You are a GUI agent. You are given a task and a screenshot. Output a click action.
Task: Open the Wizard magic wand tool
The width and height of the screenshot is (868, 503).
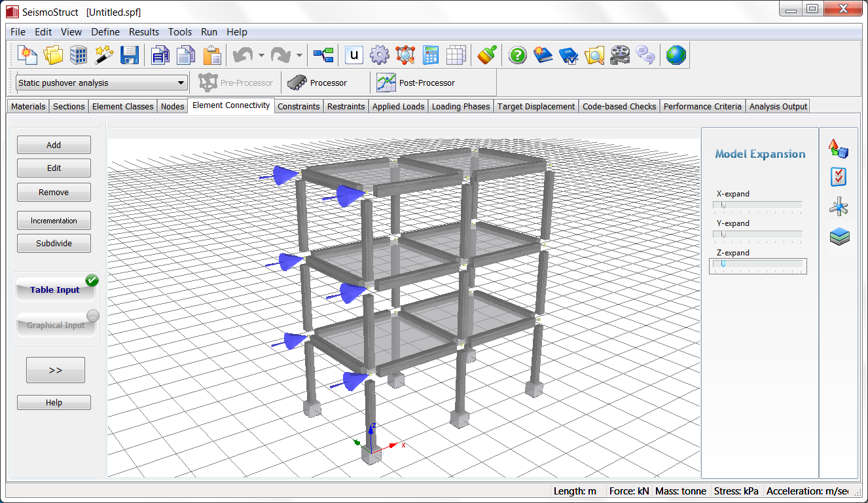(103, 56)
